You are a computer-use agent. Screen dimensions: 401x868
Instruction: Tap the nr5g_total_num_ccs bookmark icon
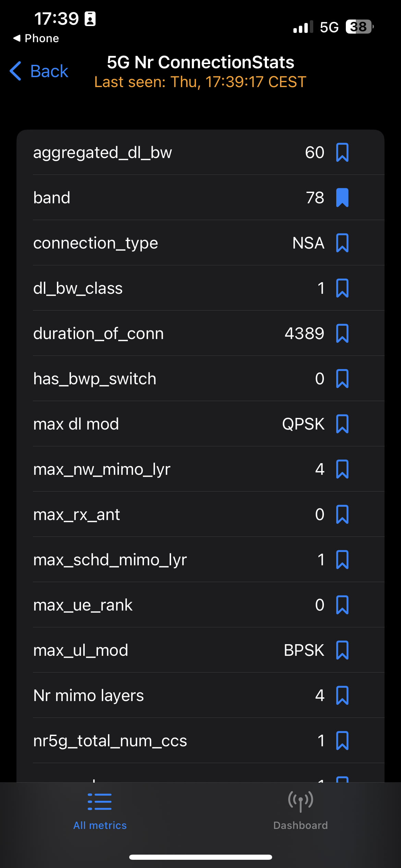(x=342, y=740)
